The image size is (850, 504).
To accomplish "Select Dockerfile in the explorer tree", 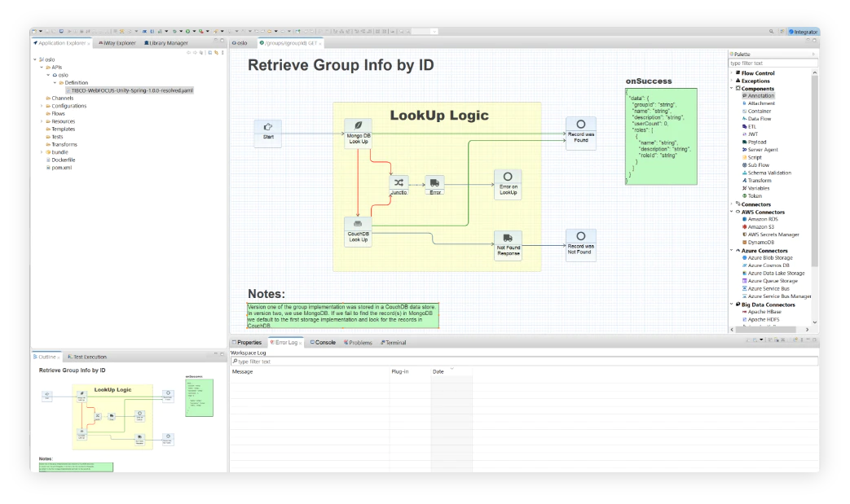I will pos(60,160).
